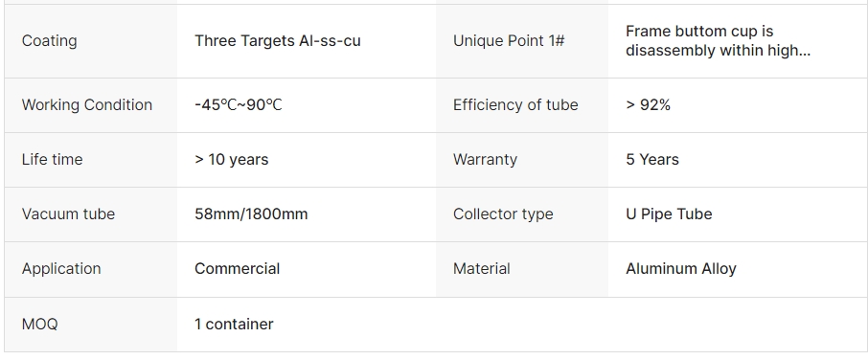This screenshot has height=360, width=868.
Task: Click the Vacuum tube label
Action: coord(68,214)
